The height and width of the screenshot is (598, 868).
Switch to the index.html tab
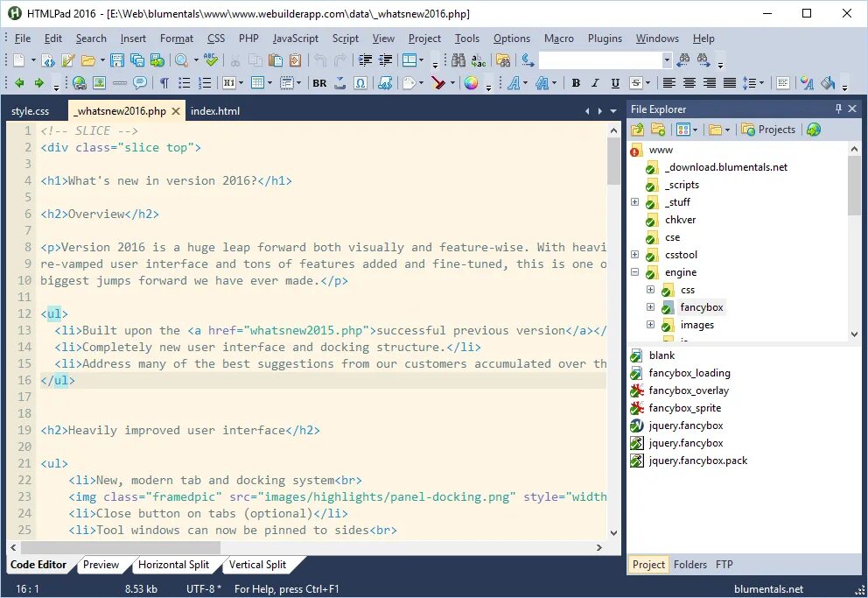tap(215, 110)
